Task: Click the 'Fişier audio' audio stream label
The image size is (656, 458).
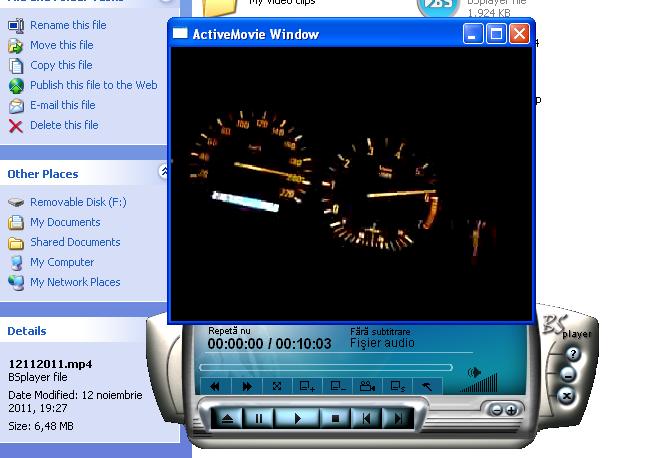Action: 382,343
